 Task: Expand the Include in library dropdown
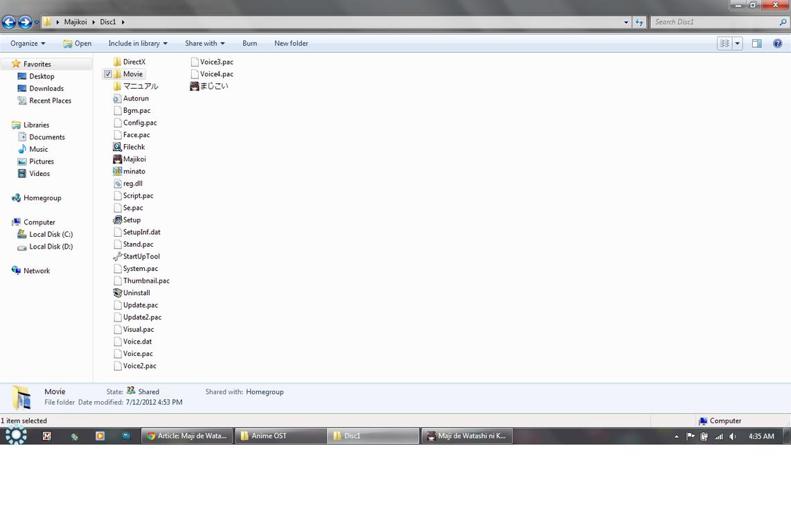pyautogui.click(x=138, y=43)
